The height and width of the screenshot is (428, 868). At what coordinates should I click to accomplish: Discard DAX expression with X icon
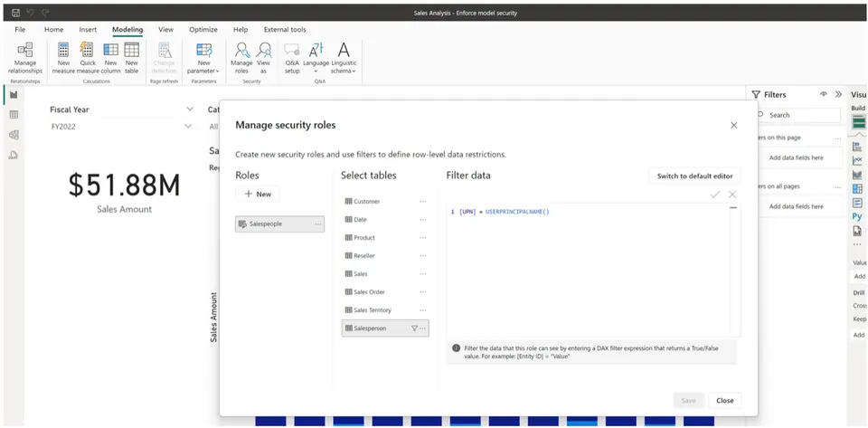coord(732,195)
